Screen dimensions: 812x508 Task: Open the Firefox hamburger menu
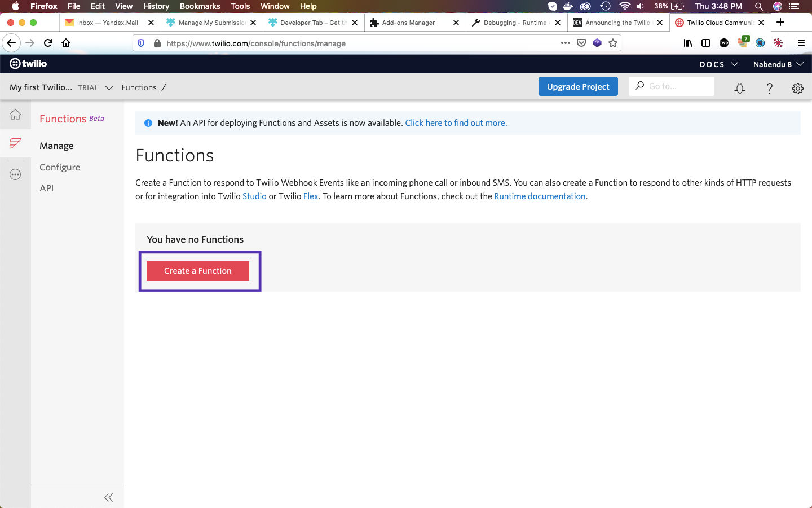click(x=801, y=43)
